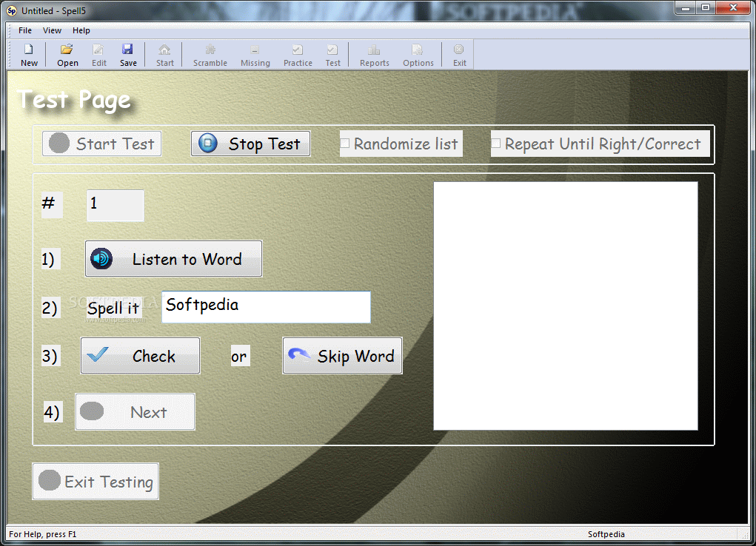Viewport: 756px width, 546px height.
Task: Click the Edit toolbar icon
Action: tap(98, 55)
